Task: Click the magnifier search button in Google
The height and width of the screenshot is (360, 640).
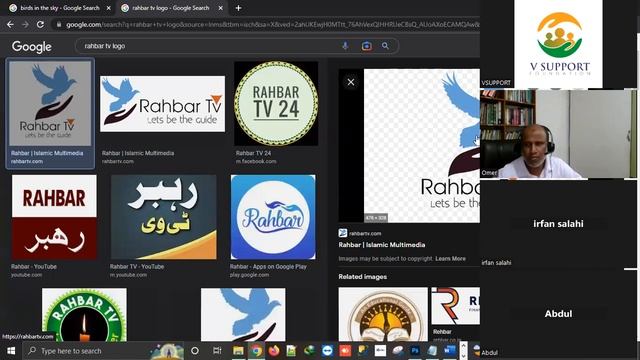Action: (385, 46)
